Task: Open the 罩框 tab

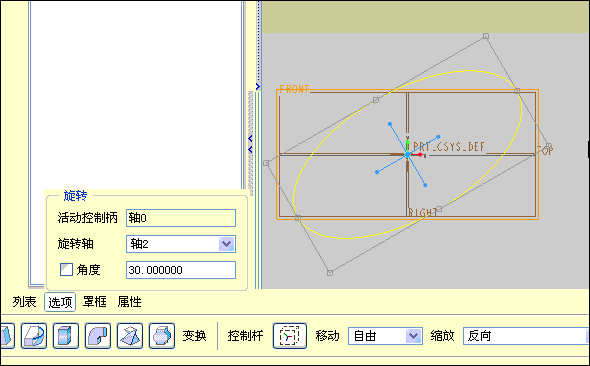Action: [x=94, y=302]
